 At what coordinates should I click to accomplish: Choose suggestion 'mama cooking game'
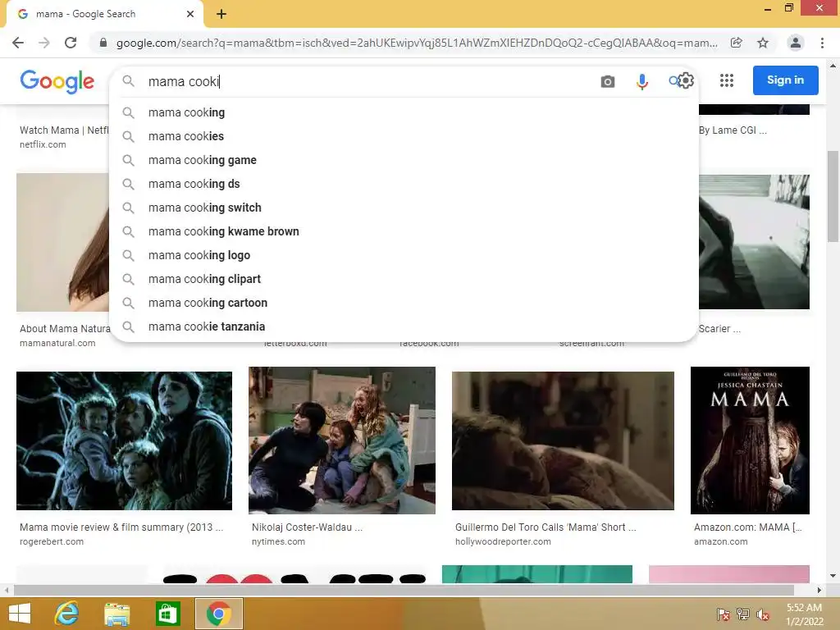coord(404,160)
